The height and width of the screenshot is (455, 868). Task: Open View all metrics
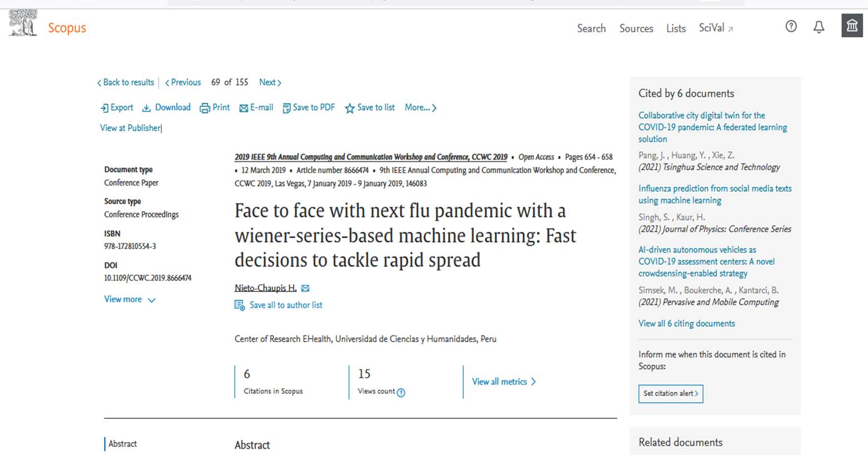pos(504,382)
